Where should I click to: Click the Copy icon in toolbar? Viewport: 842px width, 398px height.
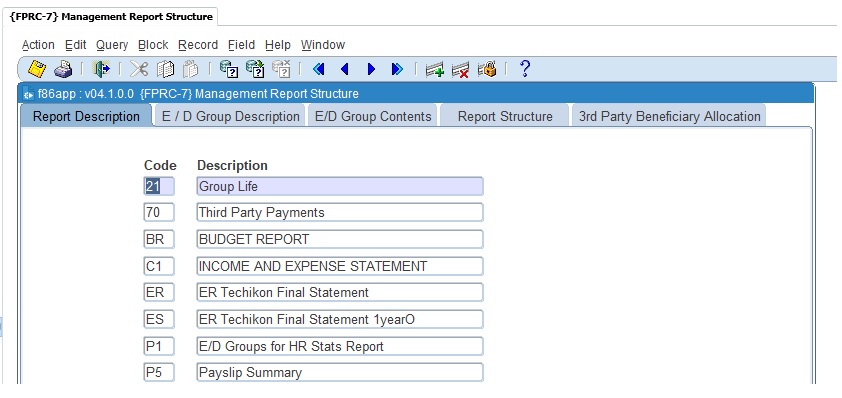point(165,69)
